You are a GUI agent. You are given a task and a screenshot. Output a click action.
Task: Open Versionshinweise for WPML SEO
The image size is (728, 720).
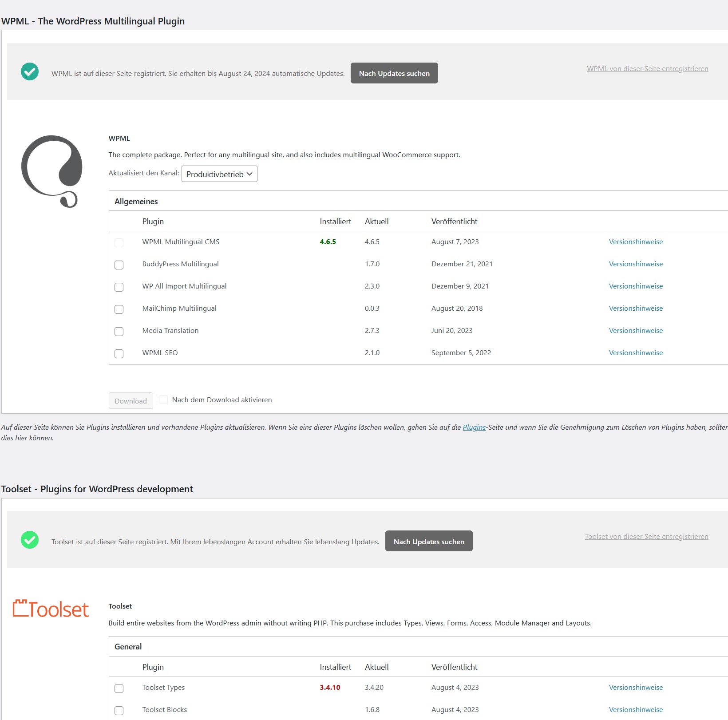(x=636, y=353)
